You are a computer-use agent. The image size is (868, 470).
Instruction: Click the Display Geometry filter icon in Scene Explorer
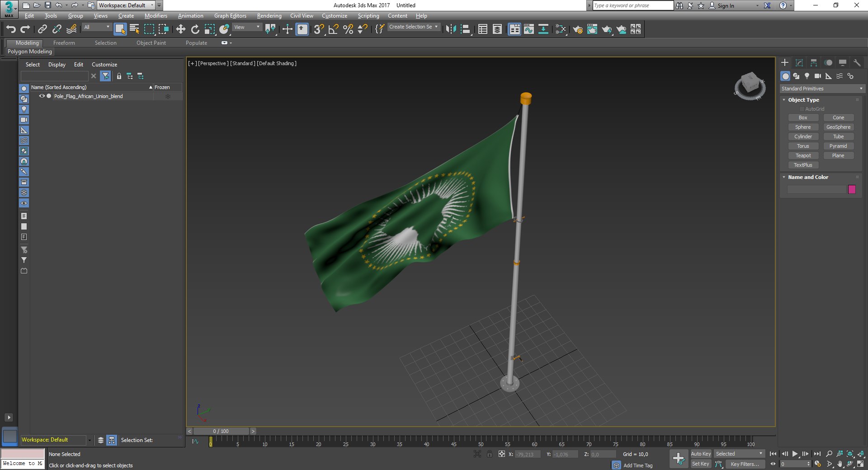tap(24, 89)
